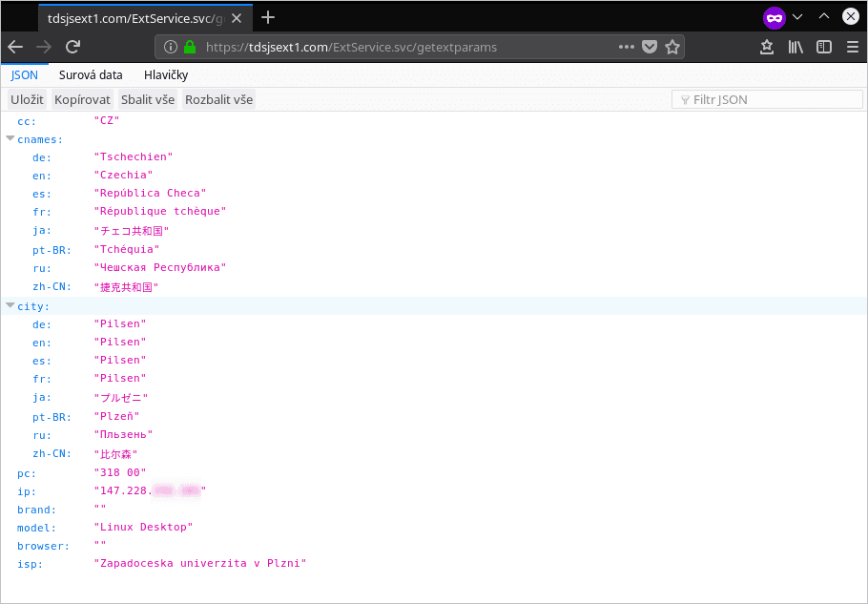
Task: Click the "CZ" value
Action: [x=107, y=120]
